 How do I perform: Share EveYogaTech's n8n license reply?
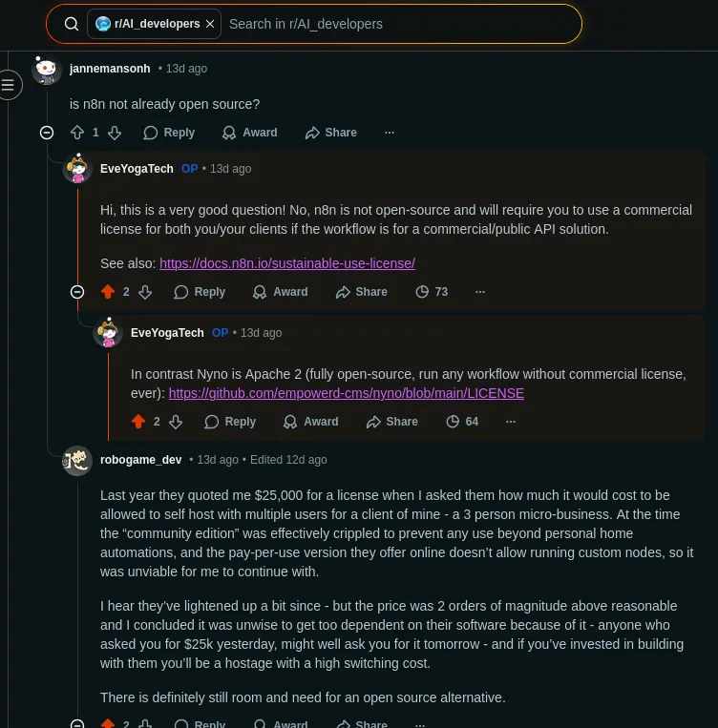[361, 292]
